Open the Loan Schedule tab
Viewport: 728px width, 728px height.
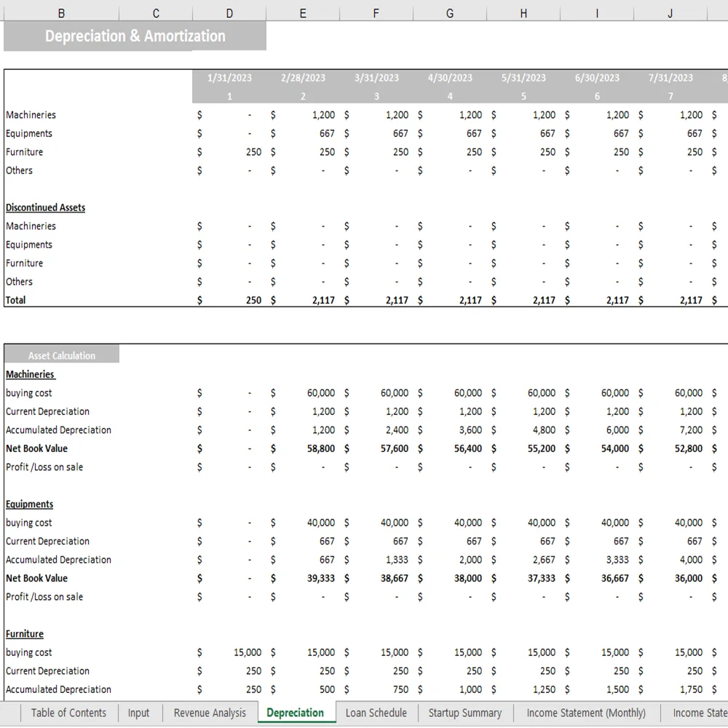tap(376, 713)
